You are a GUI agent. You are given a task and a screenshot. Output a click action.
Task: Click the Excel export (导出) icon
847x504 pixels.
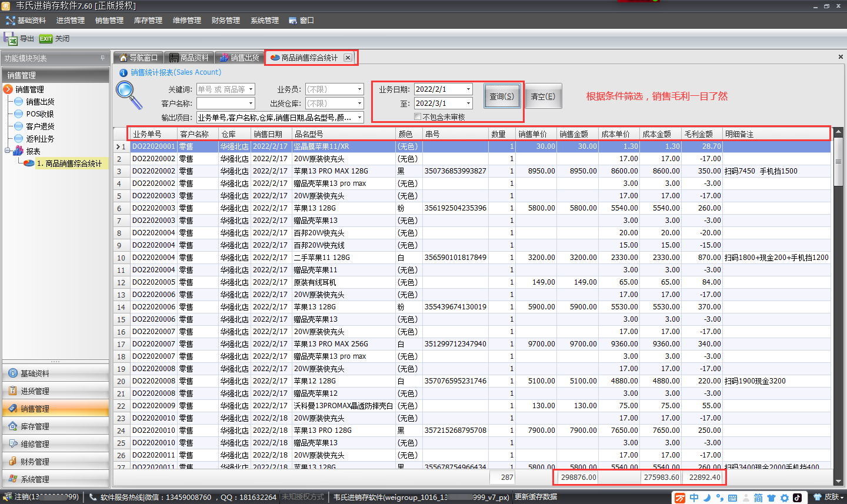(10, 39)
